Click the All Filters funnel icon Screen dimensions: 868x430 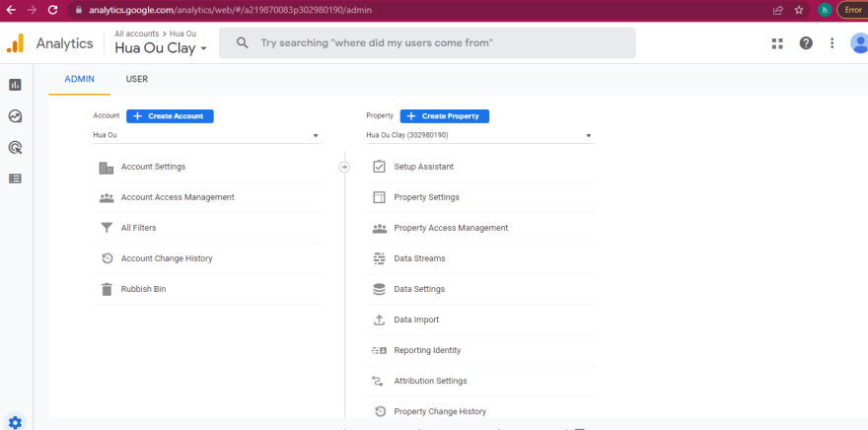coord(107,228)
